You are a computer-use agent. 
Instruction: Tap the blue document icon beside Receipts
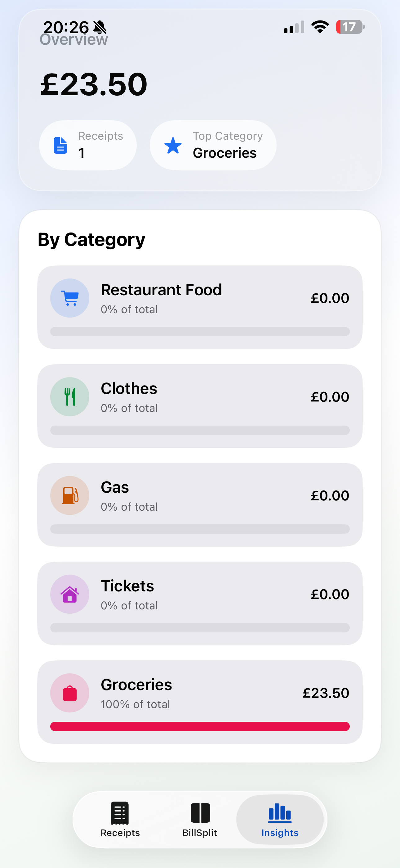(x=60, y=145)
